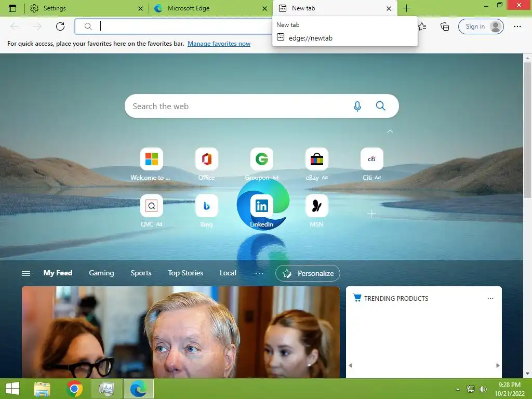Open the Office quick link tile
The height and width of the screenshot is (399, 532).
(x=206, y=164)
